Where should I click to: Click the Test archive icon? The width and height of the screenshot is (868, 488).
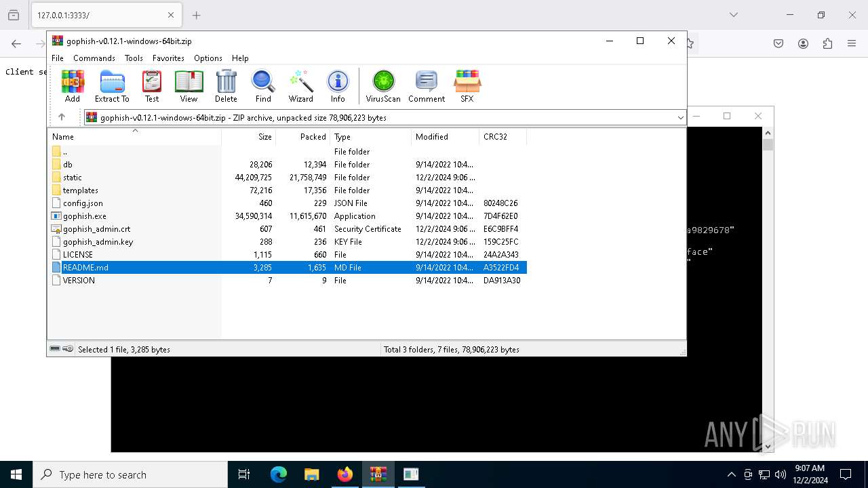(x=152, y=86)
